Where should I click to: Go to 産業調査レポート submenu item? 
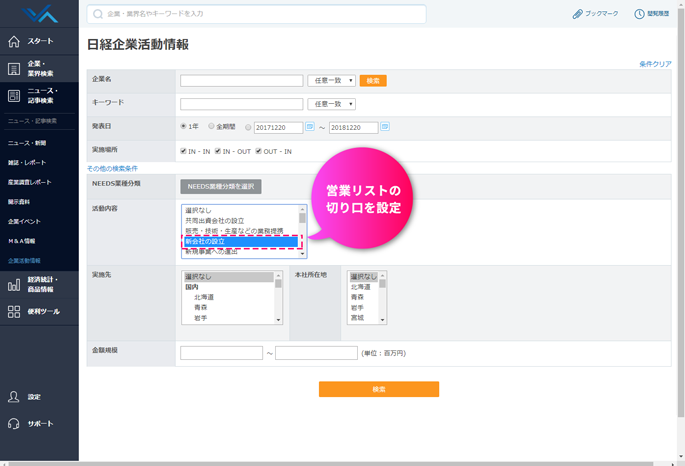point(30,182)
